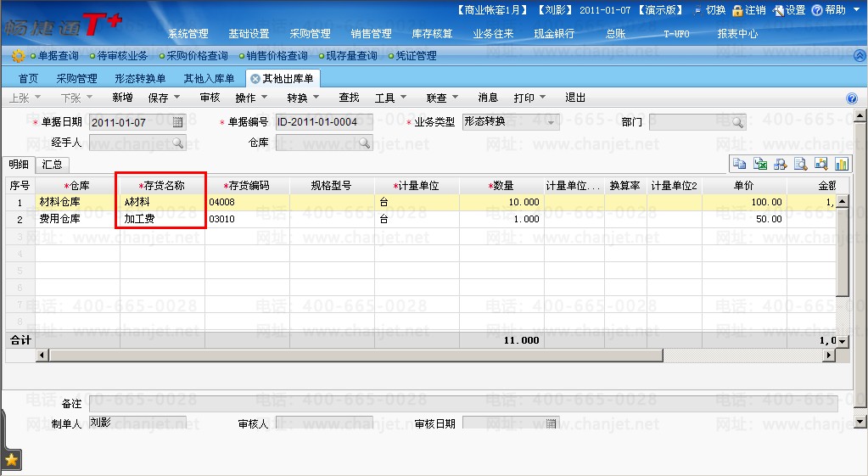This screenshot has height=476, width=868.
Task: Click the 备注 input field
Action: [463, 404]
